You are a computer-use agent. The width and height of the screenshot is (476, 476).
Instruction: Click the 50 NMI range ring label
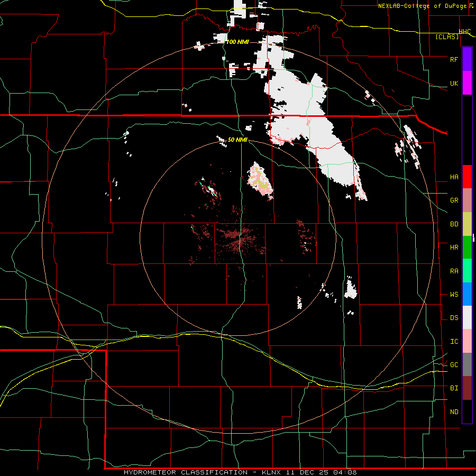click(237, 140)
